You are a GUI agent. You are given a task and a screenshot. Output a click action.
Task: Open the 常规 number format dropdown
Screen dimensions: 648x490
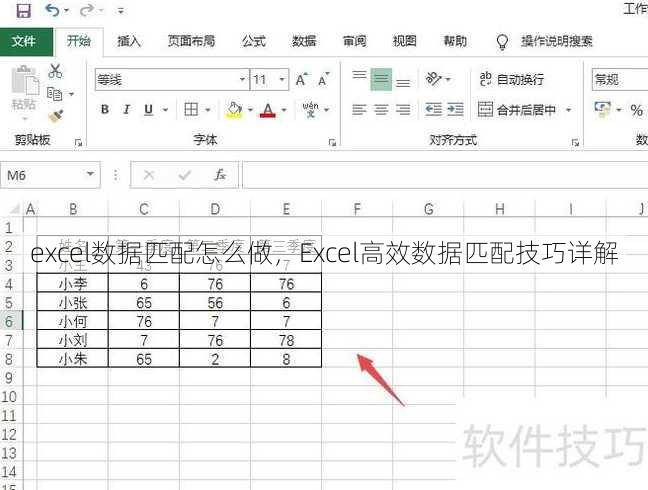pyautogui.click(x=620, y=79)
